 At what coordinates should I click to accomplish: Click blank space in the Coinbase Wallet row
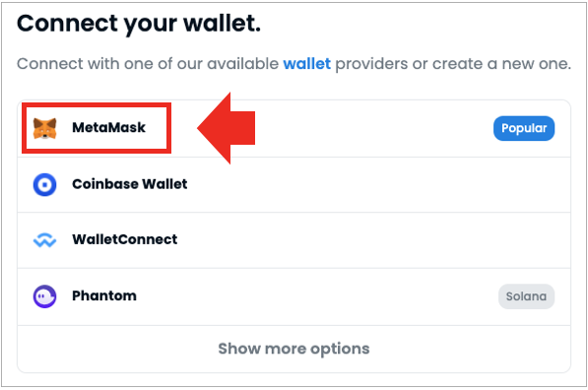(375, 184)
